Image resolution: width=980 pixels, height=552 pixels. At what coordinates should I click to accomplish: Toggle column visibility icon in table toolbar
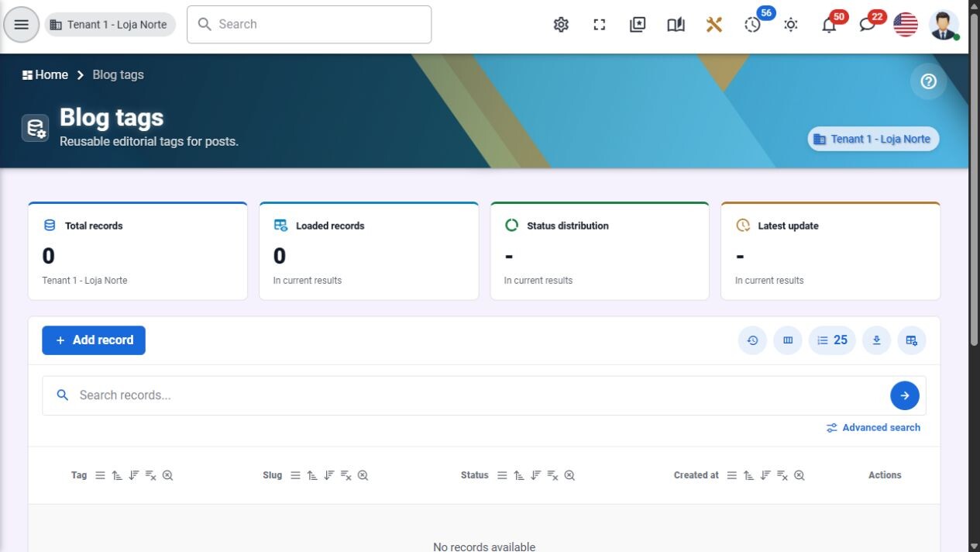788,340
